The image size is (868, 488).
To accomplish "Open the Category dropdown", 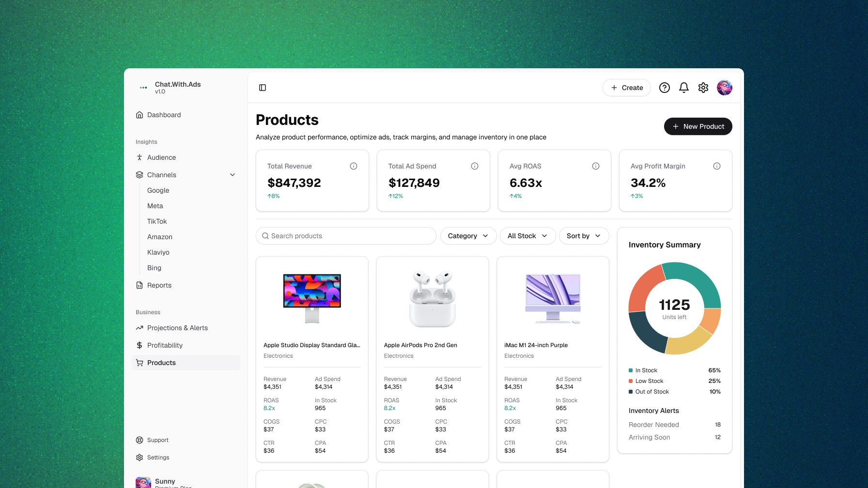I will pyautogui.click(x=468, y=236).
